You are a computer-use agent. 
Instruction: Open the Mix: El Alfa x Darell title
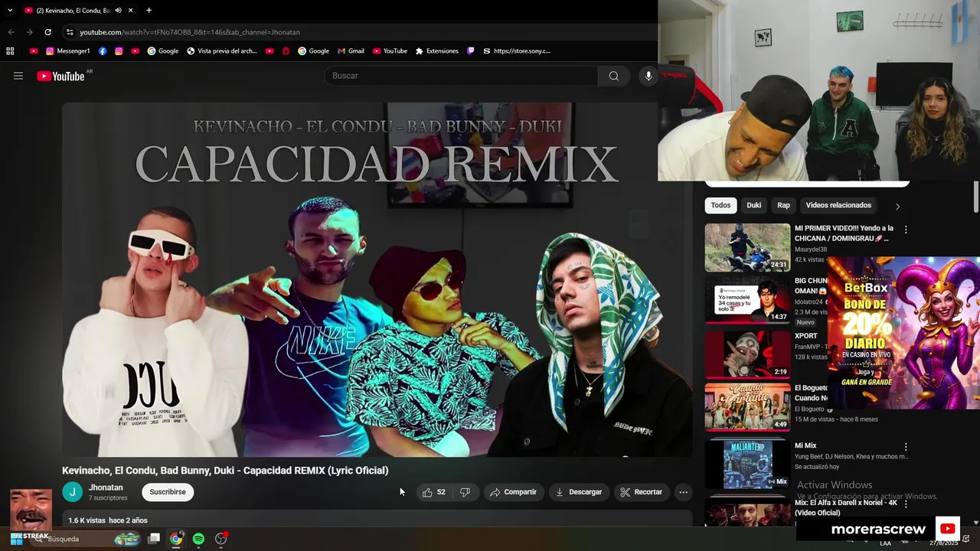(x=846, y=507)
